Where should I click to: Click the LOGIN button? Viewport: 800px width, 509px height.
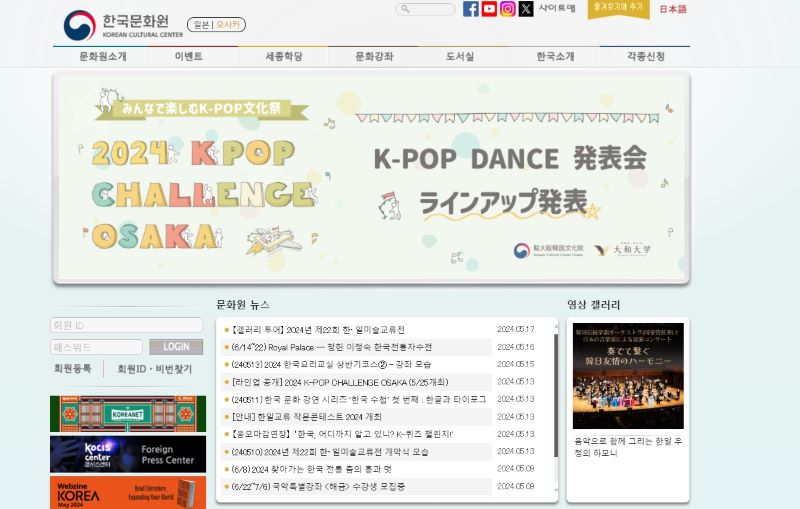pyautogui.click(x=176, y=347)
